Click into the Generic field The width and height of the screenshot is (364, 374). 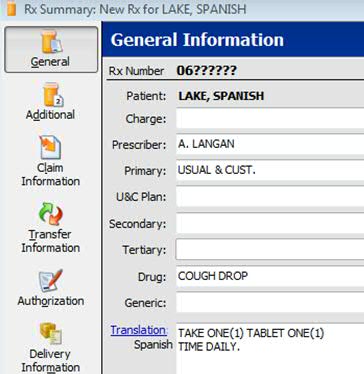point(270,303)
